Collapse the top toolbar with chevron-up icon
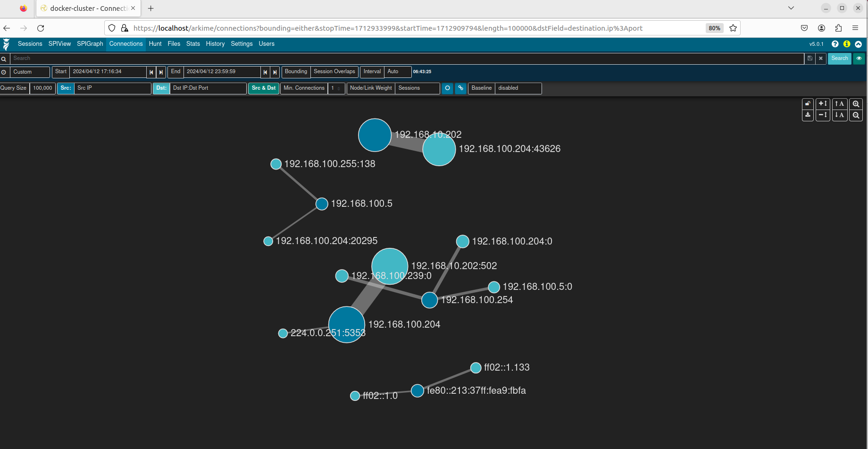 (859, 44)
